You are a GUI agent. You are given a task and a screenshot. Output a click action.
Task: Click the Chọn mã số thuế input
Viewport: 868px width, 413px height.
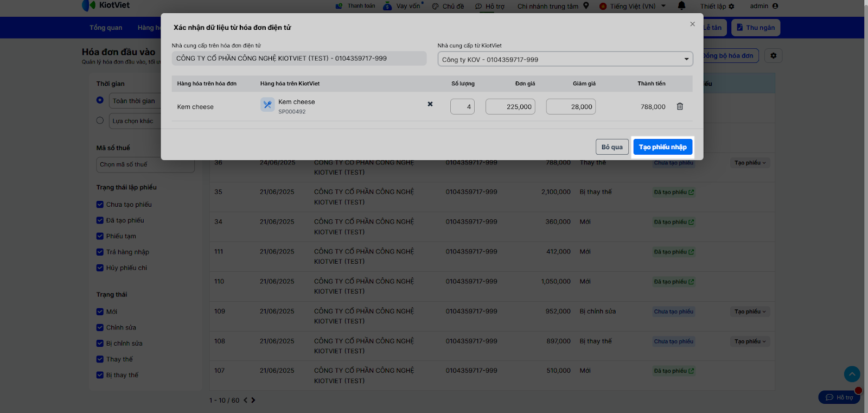click(x=145, y=165)
